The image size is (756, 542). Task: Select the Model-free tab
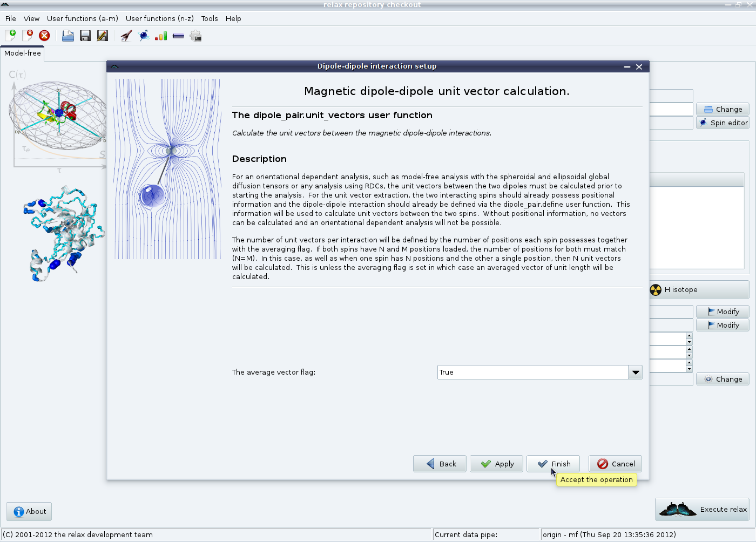coord(22,53)
